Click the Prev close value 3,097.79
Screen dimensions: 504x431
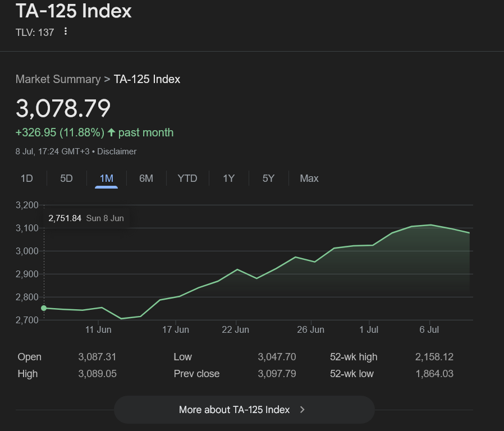tap(277, 373)
